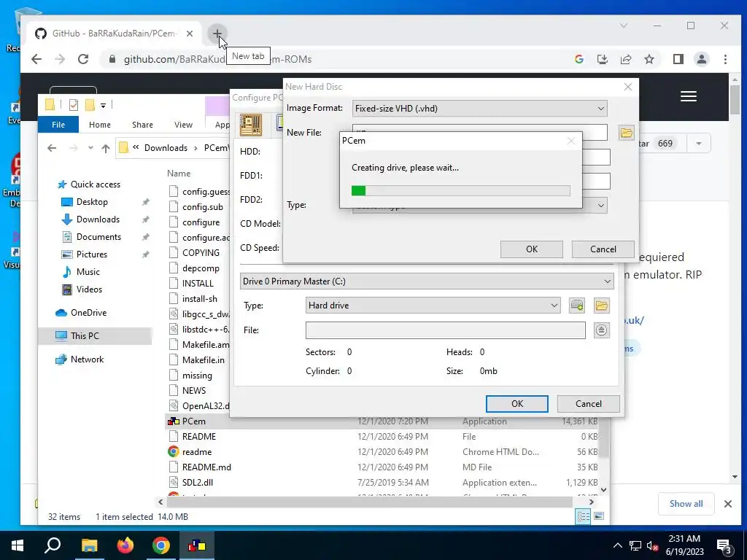Select Documents in navigation pane
Image resolution: width=747 pixels, height=560 pixels.
(98, 237)
